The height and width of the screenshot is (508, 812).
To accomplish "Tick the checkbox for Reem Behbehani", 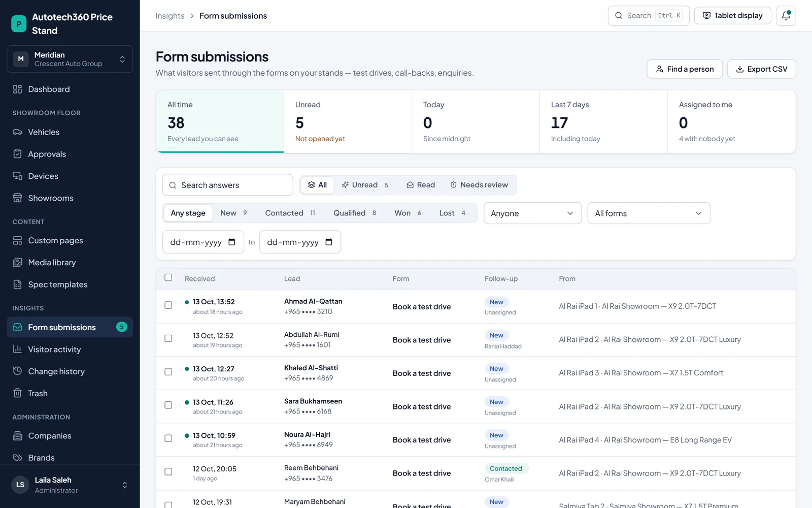I will click(x=168, y=471).
